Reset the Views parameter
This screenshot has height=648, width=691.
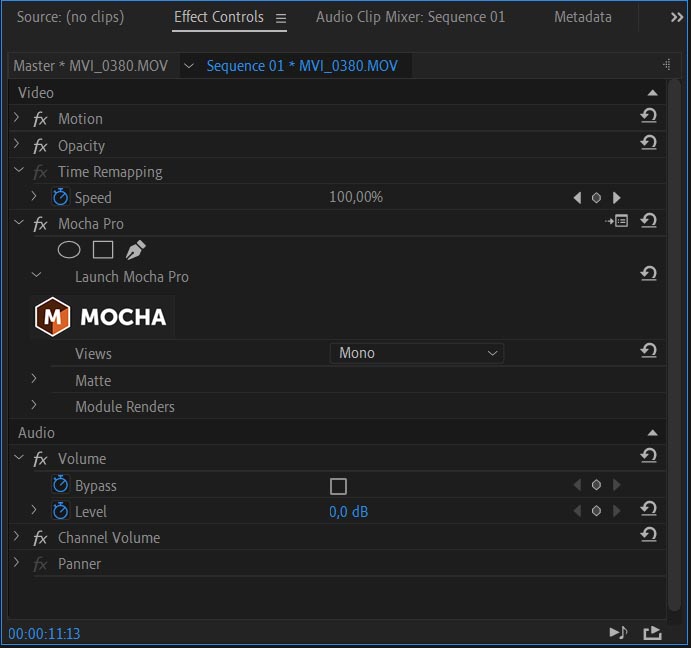pyautogui.click(x=649, y=351)
